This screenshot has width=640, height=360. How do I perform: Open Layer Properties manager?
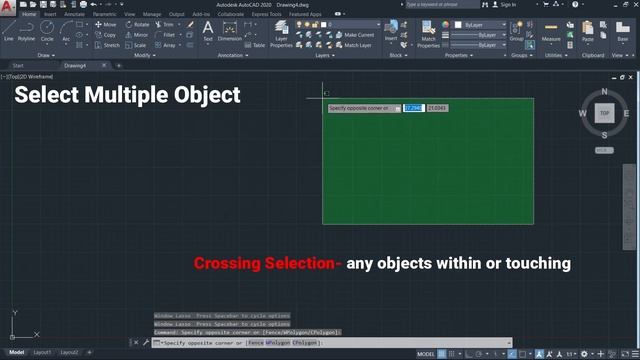(281, 34)
